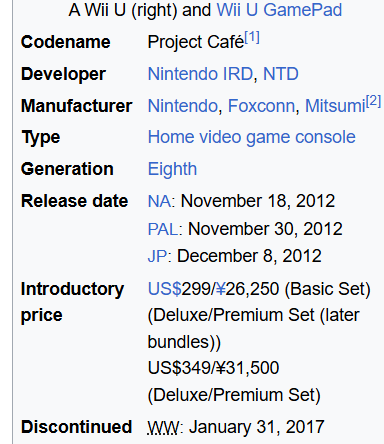Click the JP region link
The height and width of the screenshot is (444, 384).
(158, 256)
